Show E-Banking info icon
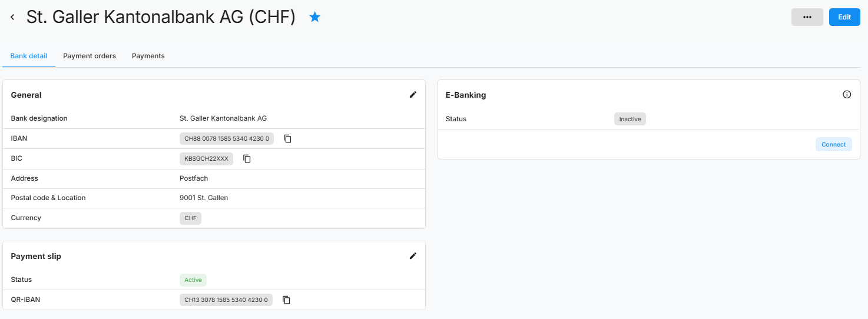Screen dimensions: 868x319 pos(847,95)
